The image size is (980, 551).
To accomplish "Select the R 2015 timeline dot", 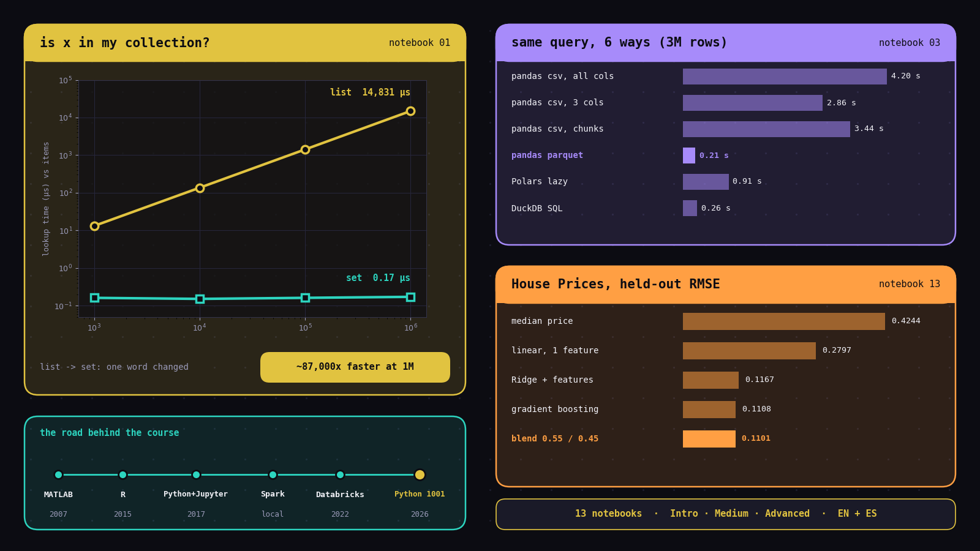I will [x=123, y=474].
